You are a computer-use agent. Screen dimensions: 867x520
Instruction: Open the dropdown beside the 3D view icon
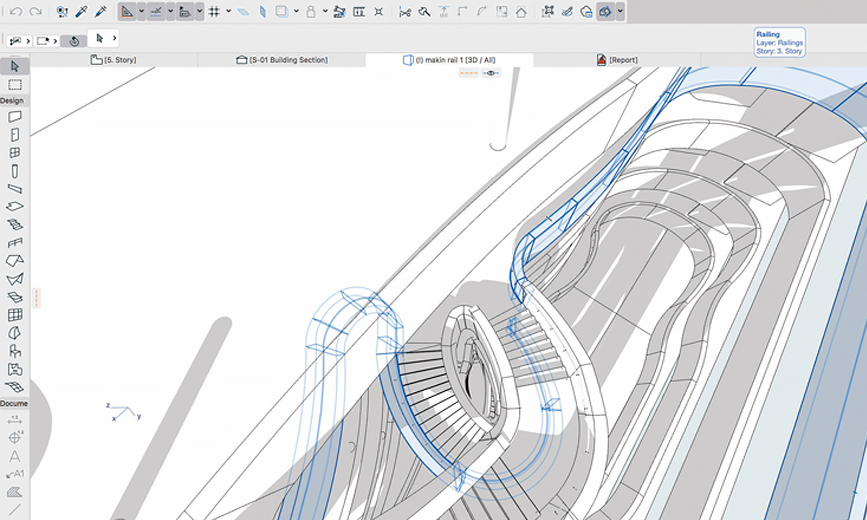(621, 12)
